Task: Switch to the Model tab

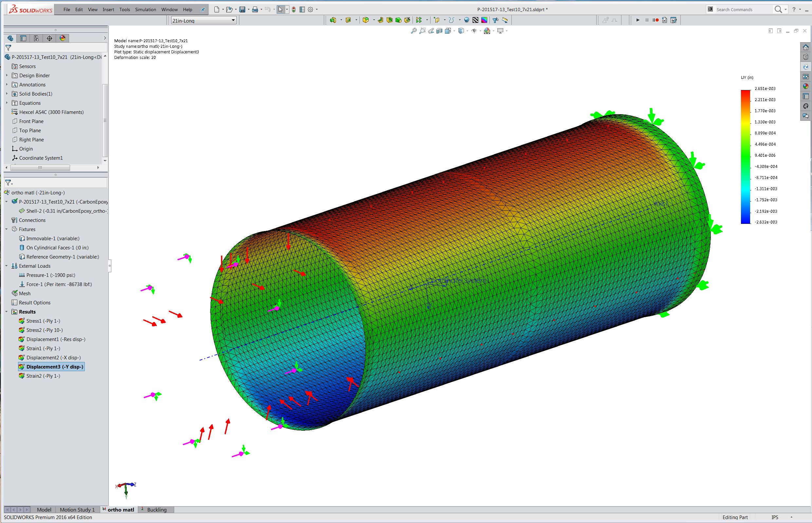Action: point(44,509)
